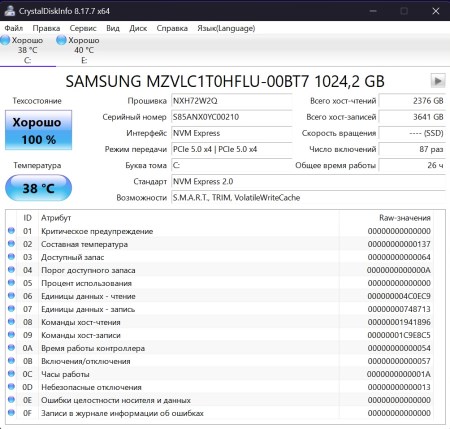Screen dimensions: 450x429
Task: Close the CrystalDiskInfo window
Action: point(436,11)
